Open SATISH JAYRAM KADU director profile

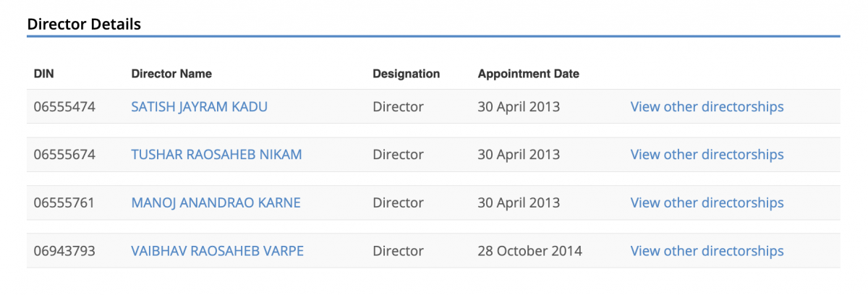(x=199, y=107)
